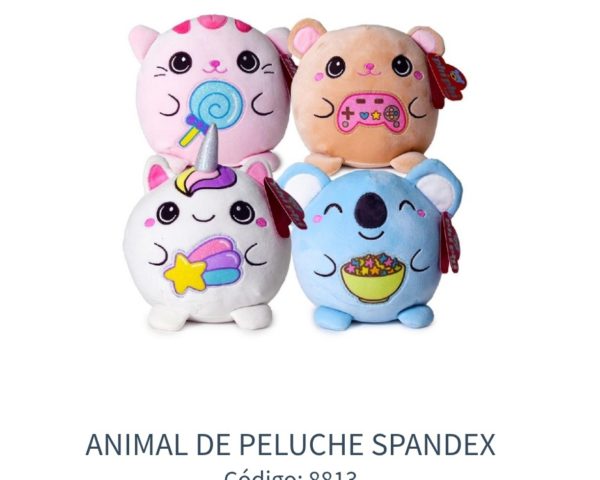Screen dimensions: 600x480
Task: Click the Código 8813 product code text
Action: point(290,475)
